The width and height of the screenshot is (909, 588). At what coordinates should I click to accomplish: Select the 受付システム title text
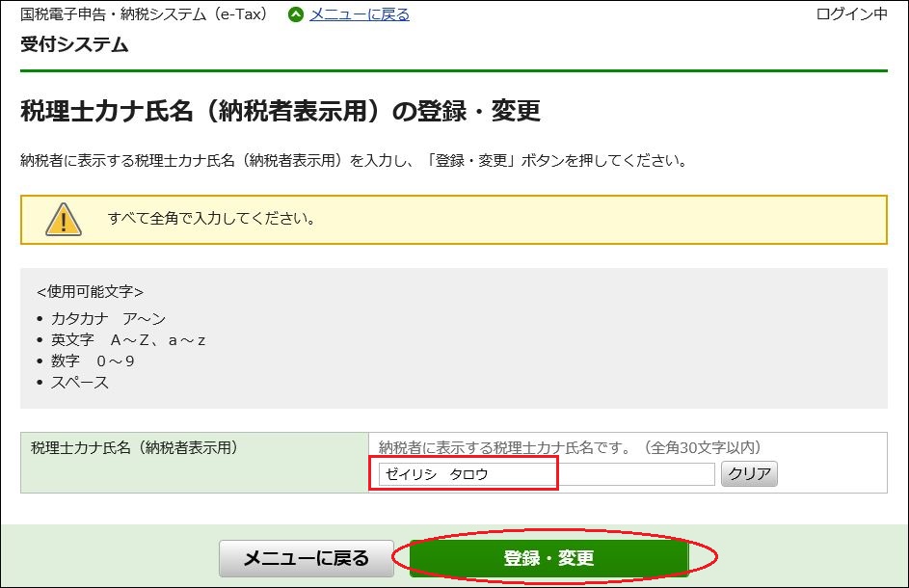coord(74,45)
